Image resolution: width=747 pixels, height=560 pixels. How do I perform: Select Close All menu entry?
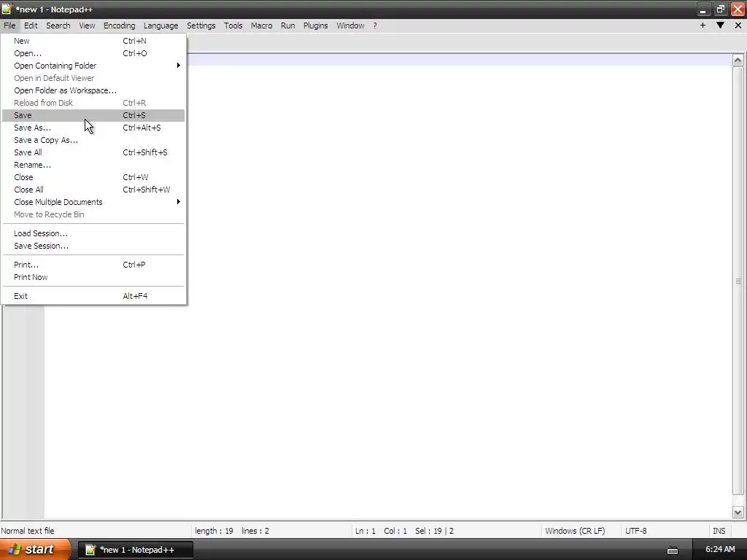tap(93, 190)
